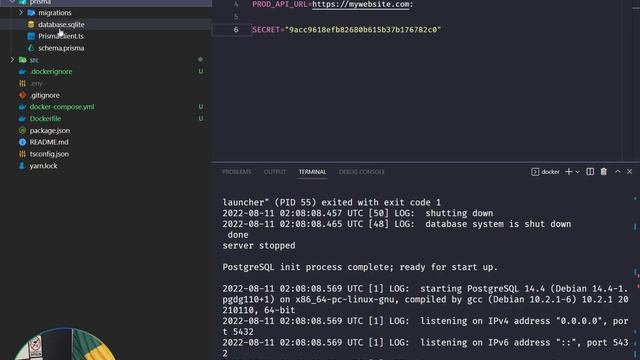640x360 pixels.
Task: Open PrismaClient.ts file
Action: tap(61, 36)
